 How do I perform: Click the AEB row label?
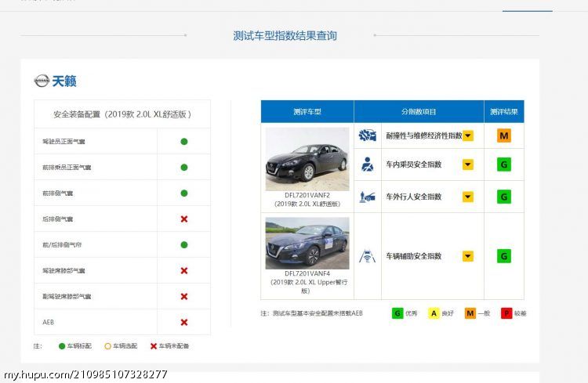point(48,322)
